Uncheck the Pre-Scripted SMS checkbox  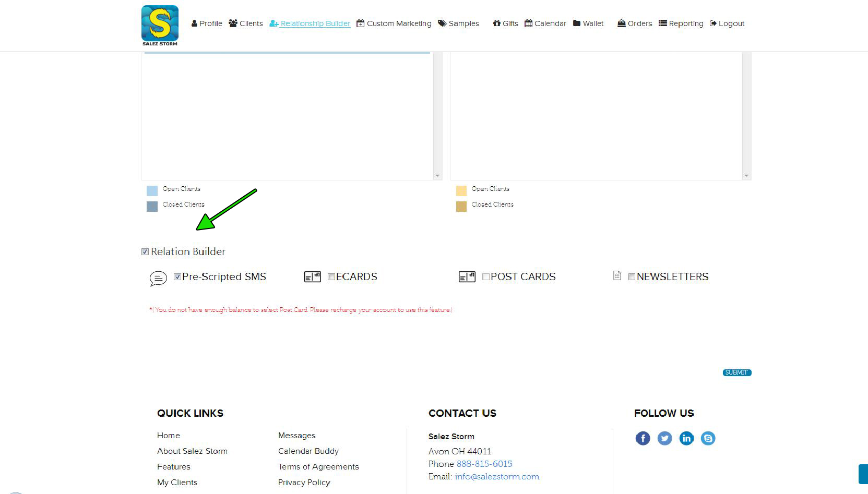point(177,277)
